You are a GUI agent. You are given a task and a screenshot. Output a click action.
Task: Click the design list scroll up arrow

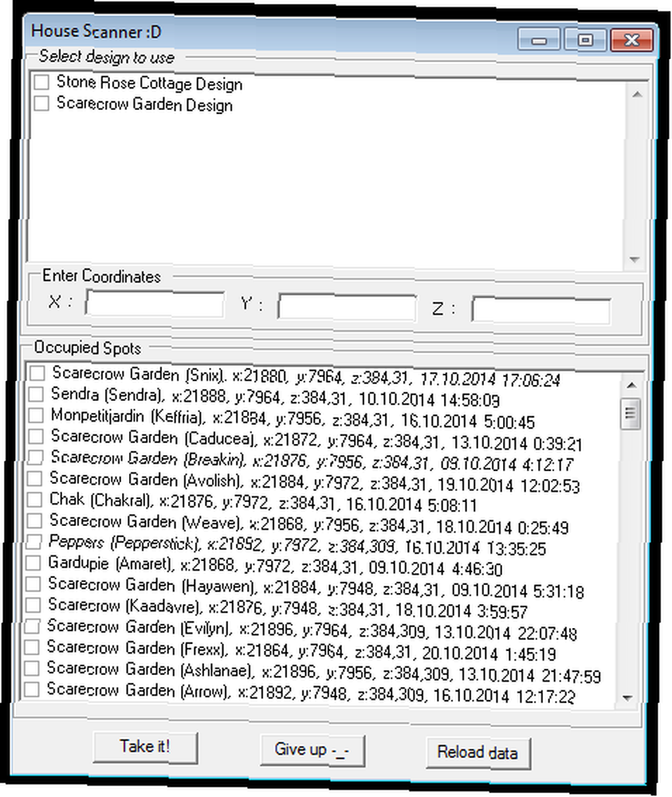click(638, 95)
